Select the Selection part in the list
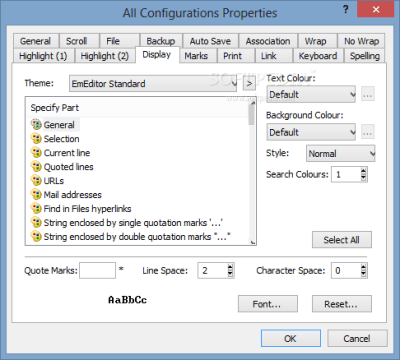Image resolution: width=400 pixels, height=360 pixels. click(62, 139)
